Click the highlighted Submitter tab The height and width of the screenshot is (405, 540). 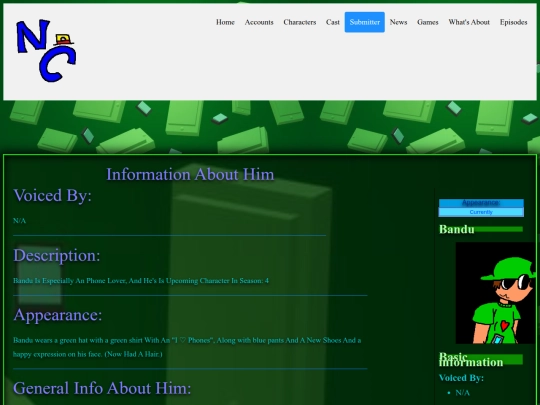365,22
